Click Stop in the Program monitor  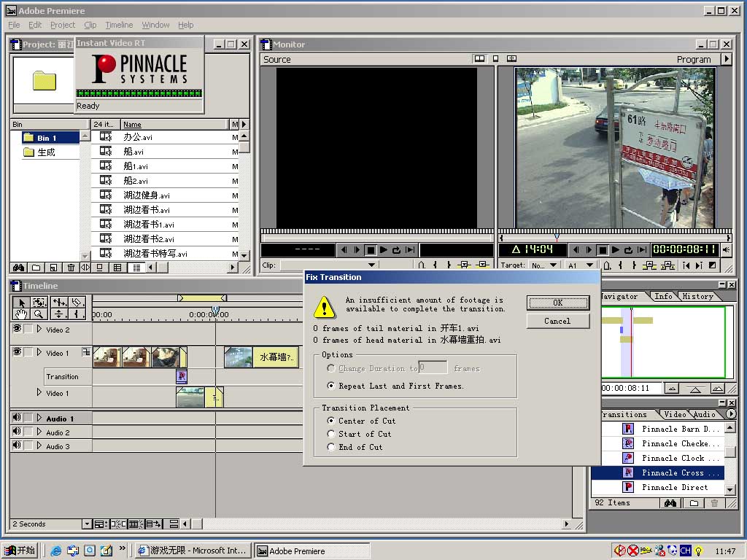602,249
